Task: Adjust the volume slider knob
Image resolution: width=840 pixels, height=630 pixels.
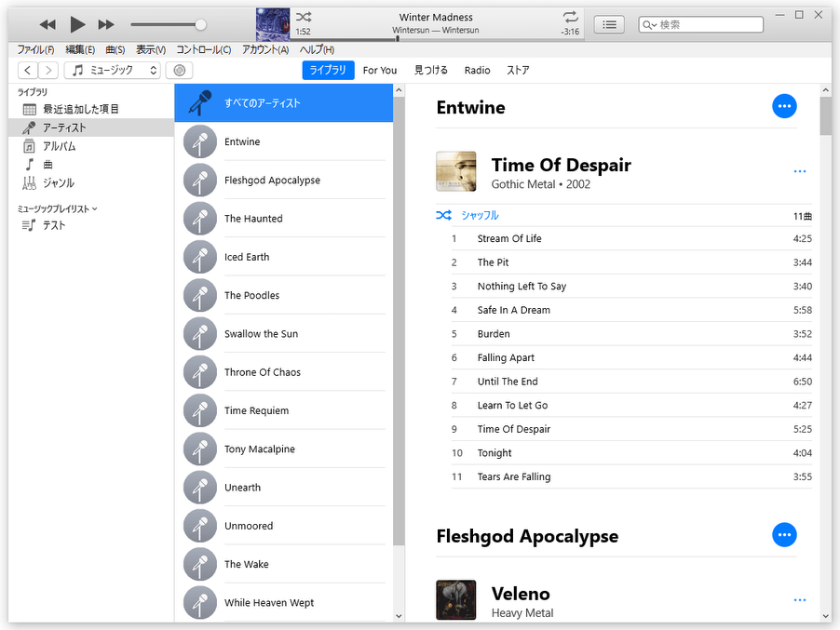Action: click(200, 24)
